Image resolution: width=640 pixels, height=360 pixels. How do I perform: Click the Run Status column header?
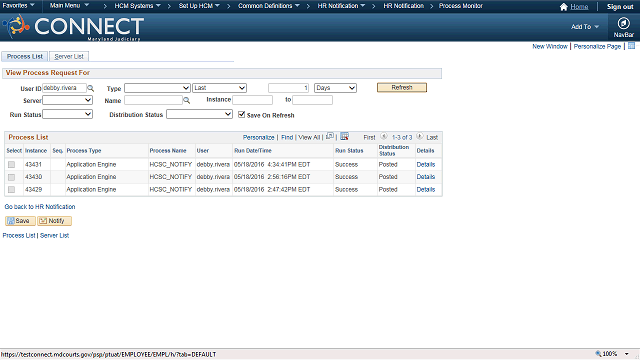(349, 151)
